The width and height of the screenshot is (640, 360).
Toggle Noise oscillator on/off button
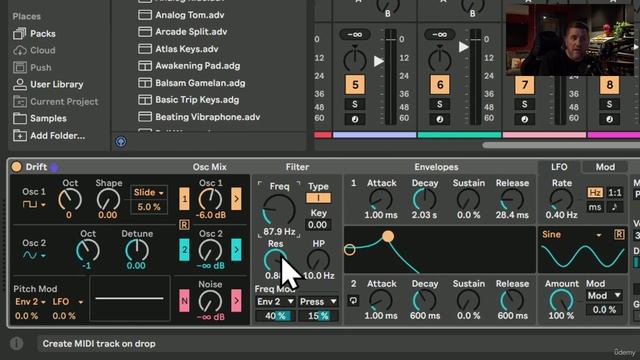pos(184,301)
